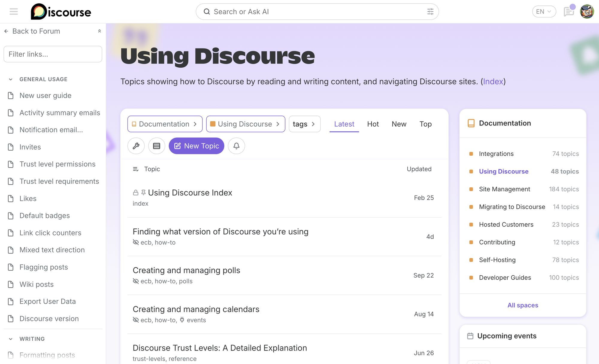Click the document icon beside Likes
Viewport: 599px width, 364px height.
(x=11, y=198)
